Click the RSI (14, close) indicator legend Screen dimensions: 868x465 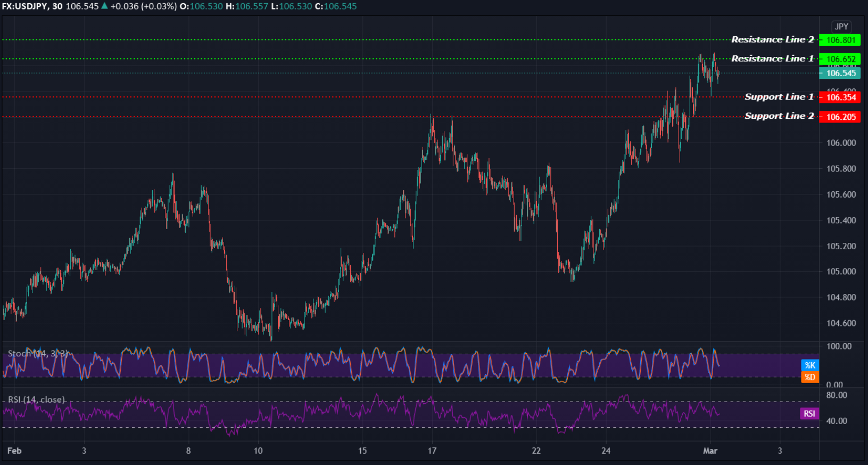[36, 399]
